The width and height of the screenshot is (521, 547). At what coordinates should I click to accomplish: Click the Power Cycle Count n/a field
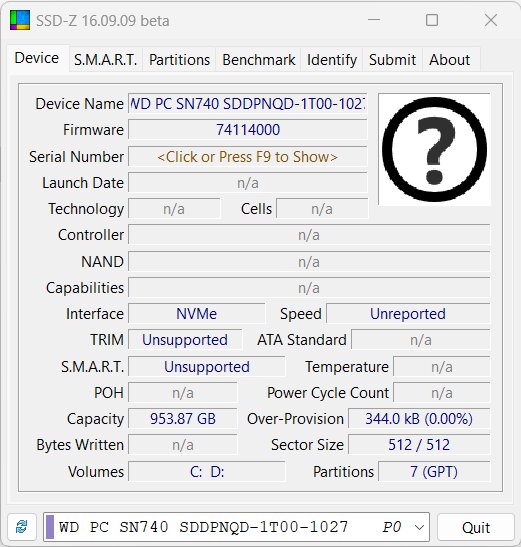coord(442,393)
